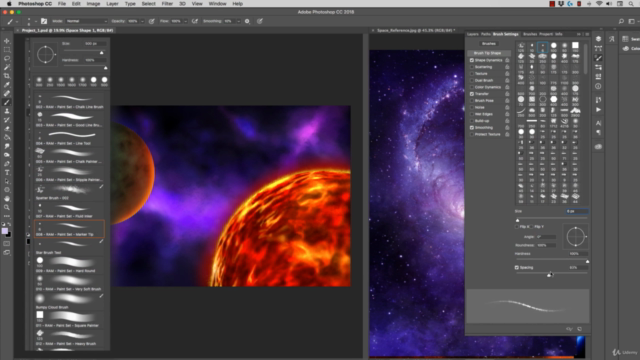Screen dimensions: 640x360
Task: Open the Actions play icon in the dock
Action: (x=598, y=109)
